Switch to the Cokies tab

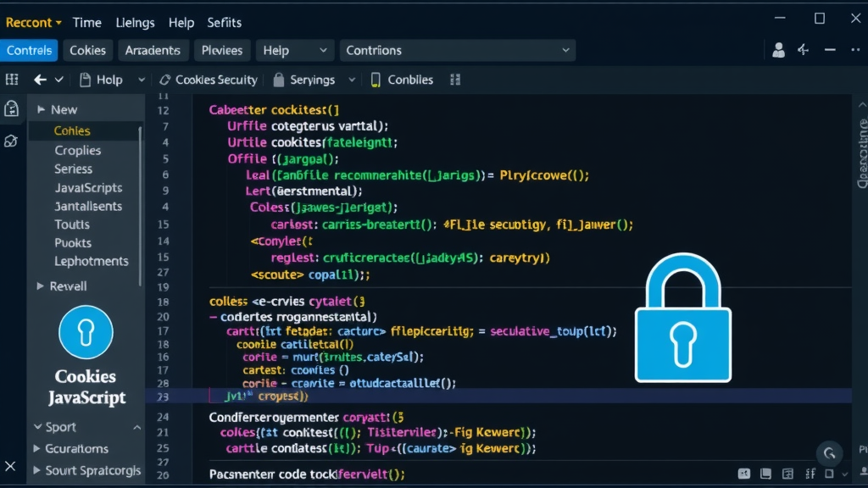(x=87, y=50)
